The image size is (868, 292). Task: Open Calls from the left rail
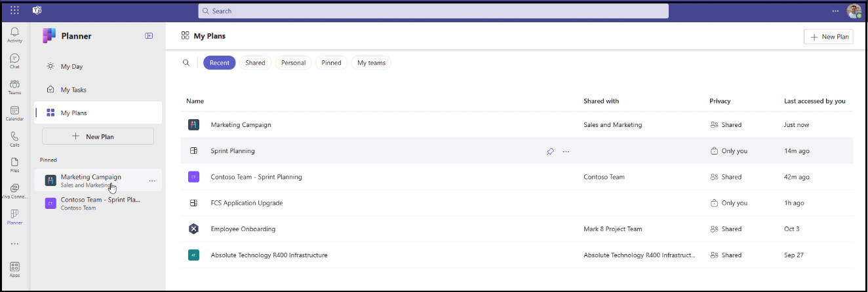(x=14, y=139)
